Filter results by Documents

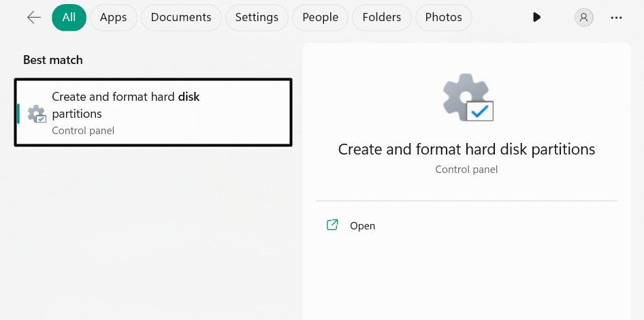[x=181, y=18]
